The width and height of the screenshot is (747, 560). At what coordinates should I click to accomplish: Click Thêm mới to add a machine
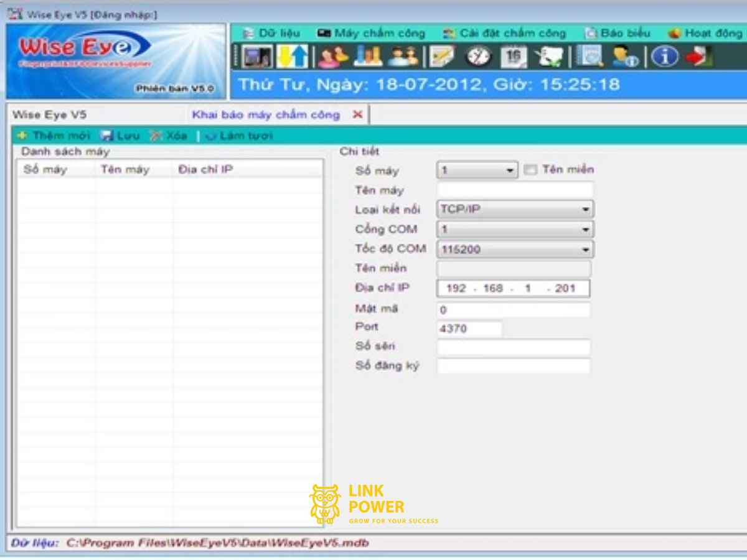(x=54, y=136)
